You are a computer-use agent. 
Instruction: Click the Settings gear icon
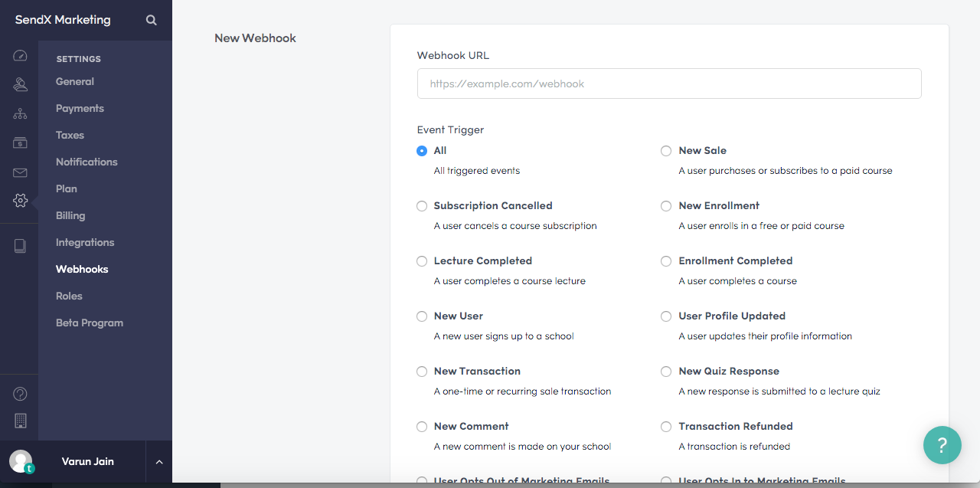pyautogui.click(x=20, y=201)
